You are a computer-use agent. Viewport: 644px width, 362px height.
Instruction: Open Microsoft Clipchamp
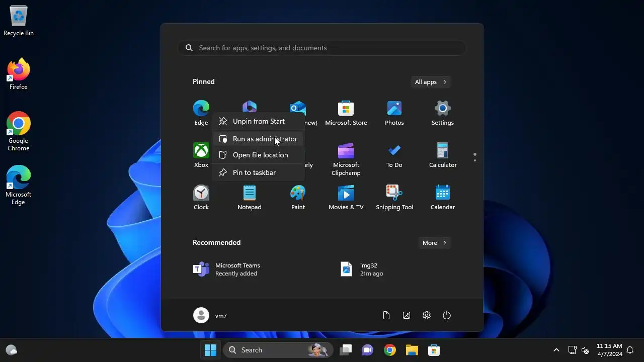coord(346,159)
